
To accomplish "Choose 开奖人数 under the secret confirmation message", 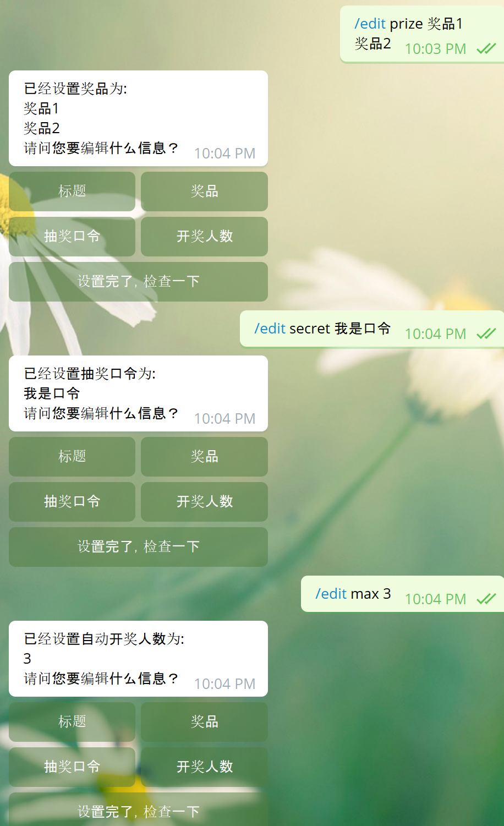I will pyautogui.click(x=204, y=502).
